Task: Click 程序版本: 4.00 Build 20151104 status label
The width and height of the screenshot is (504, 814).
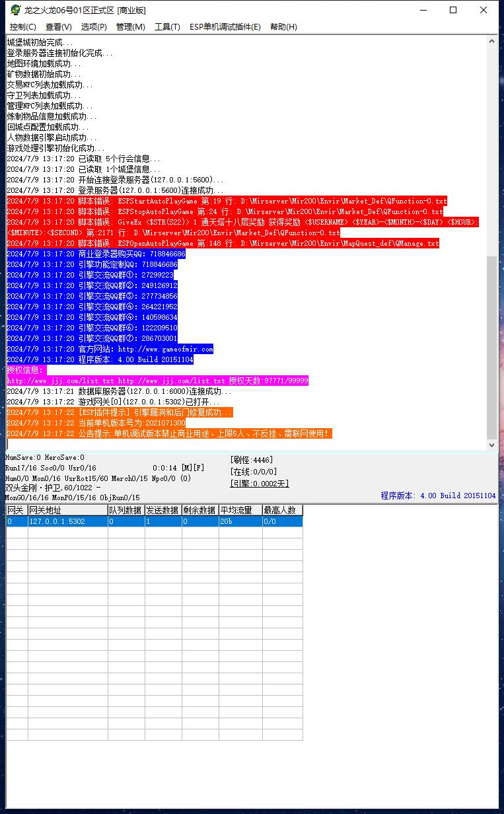Action: [x=438, y=496]
